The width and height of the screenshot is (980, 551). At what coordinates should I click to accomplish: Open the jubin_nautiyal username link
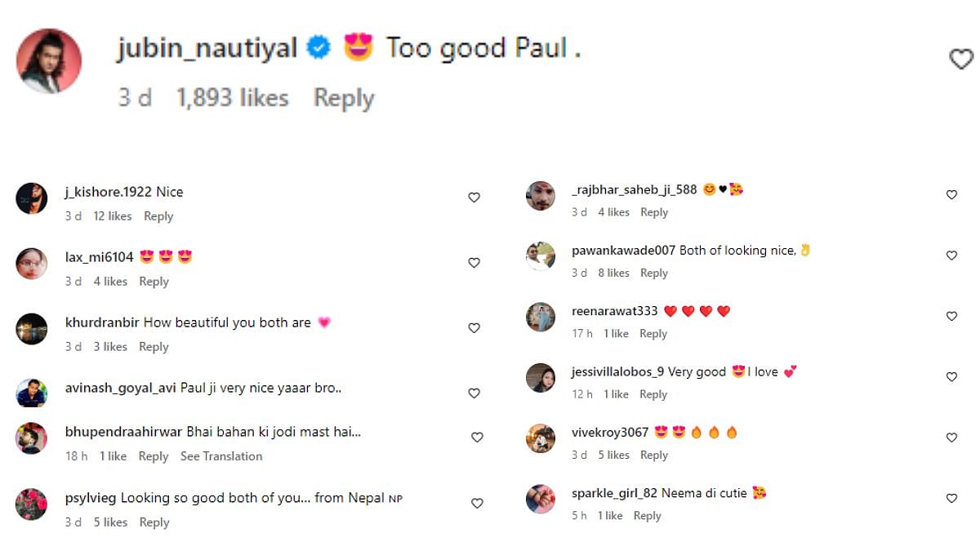207,49
